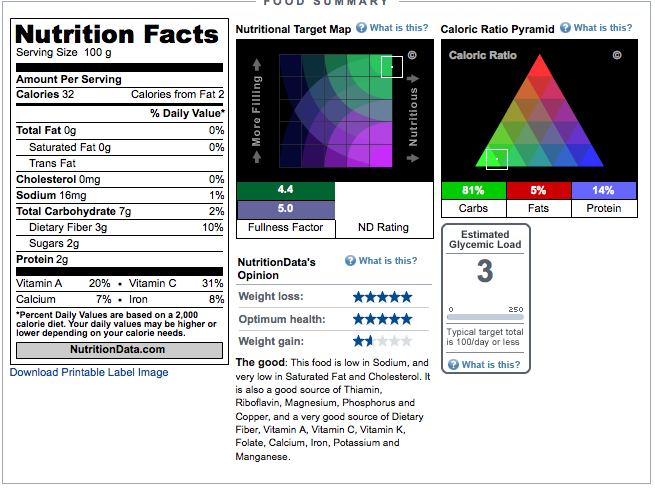Click the red 5% Fats swatch
Screen dimensions: 655x489
coord(538,190)
